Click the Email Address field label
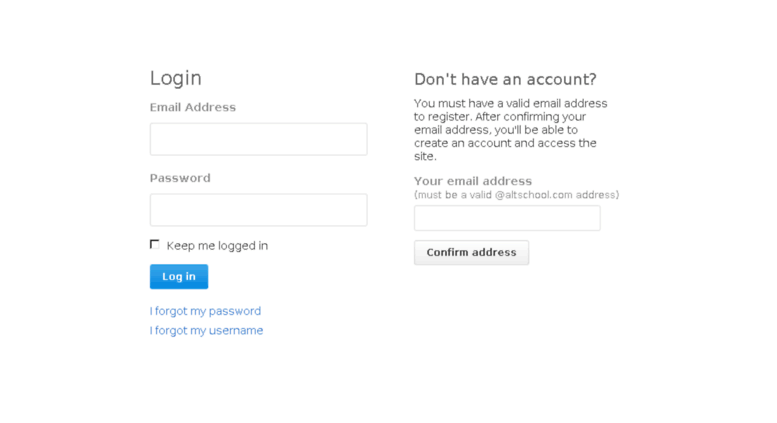This screenshot has width=777, height=423. (193, 107)
